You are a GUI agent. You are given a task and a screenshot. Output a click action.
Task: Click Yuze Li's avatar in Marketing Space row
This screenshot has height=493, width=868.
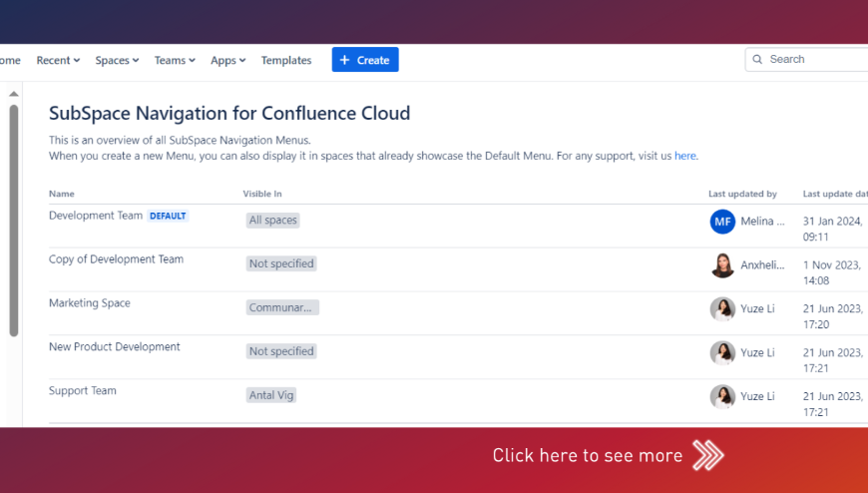point(722,309)
